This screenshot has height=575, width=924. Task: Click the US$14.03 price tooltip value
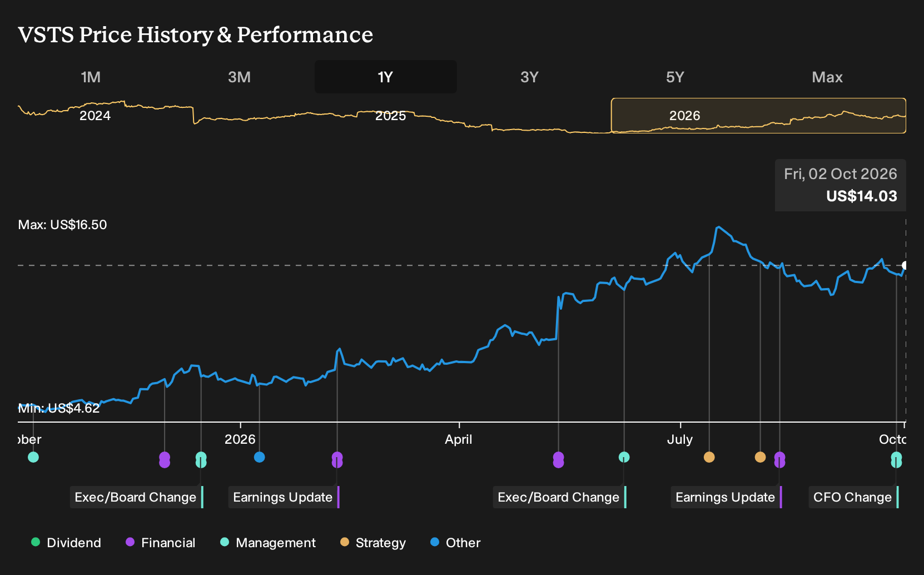(861, 196)
